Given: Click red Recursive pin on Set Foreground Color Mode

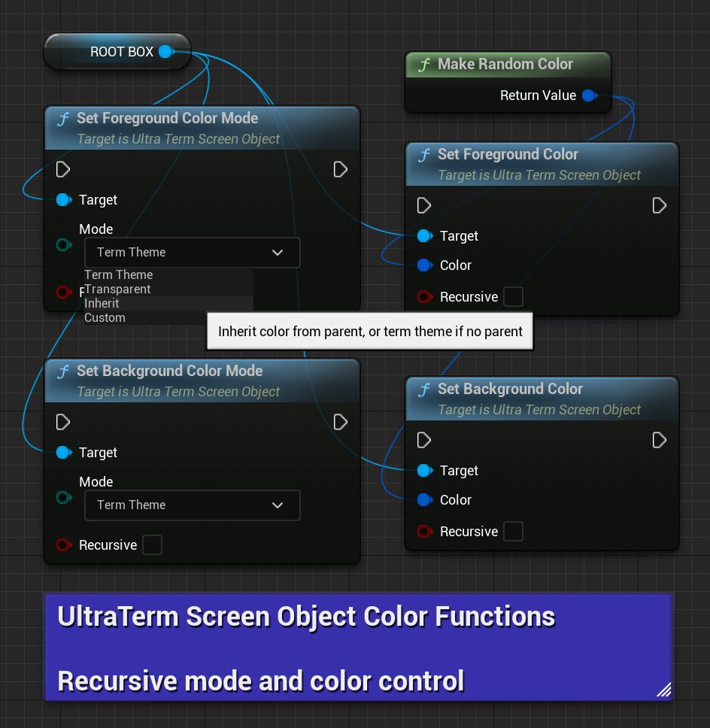Looking at the screenshot, I should tap(64, 292).
